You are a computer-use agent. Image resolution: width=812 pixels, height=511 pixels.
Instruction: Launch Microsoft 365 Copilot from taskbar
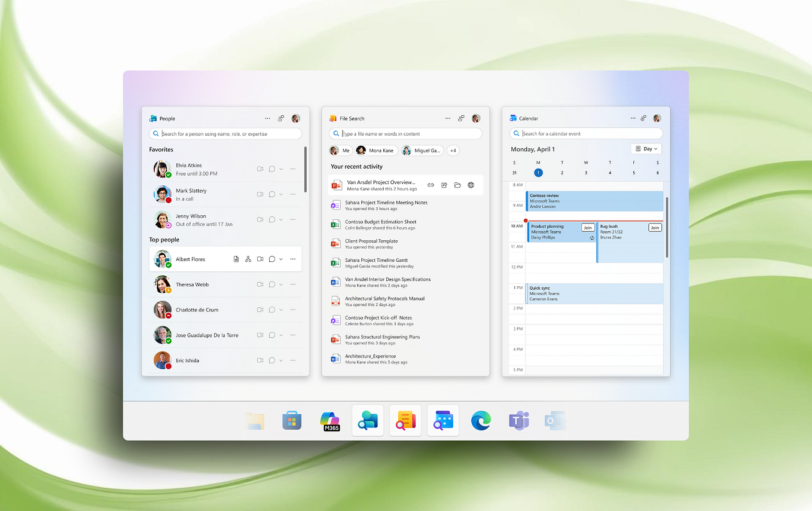tap(330, 421)
